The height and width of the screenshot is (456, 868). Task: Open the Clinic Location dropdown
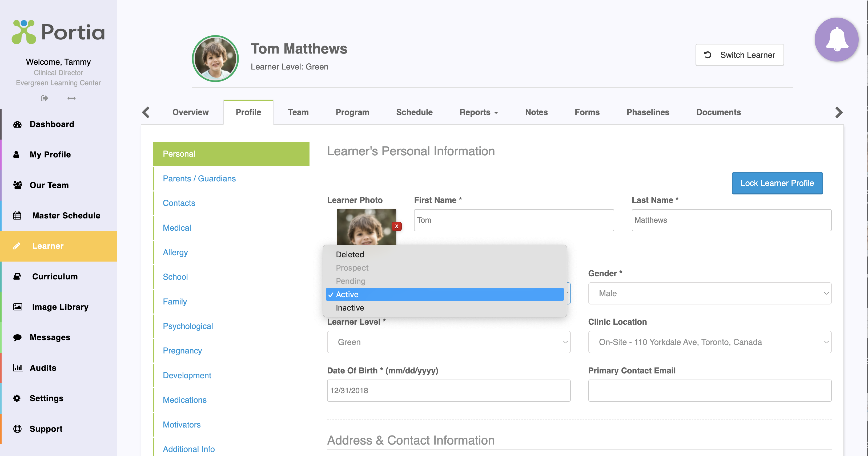point(709,342)
